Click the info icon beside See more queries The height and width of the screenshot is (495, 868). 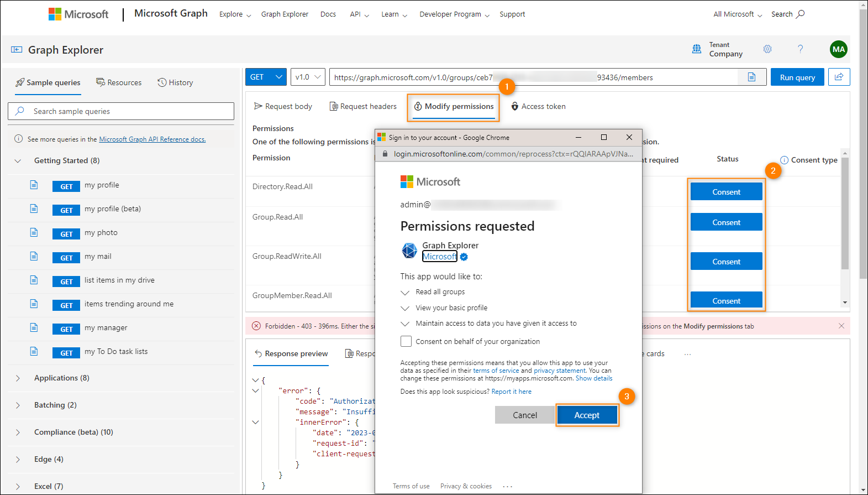pyautogui.click(x=18, y=139)
